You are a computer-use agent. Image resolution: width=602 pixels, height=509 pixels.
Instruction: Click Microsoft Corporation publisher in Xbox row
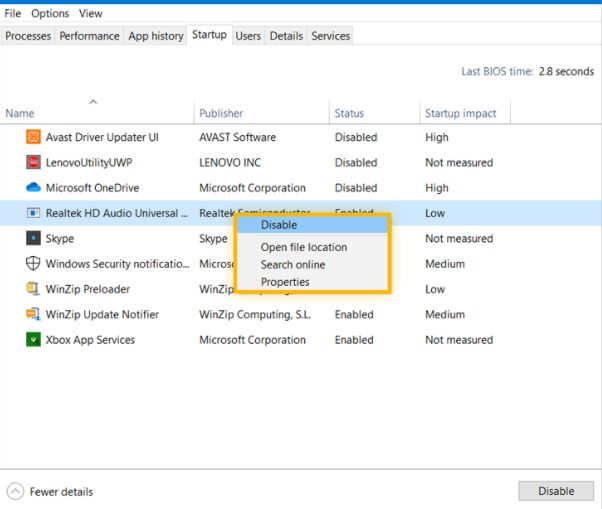point(252,340)
